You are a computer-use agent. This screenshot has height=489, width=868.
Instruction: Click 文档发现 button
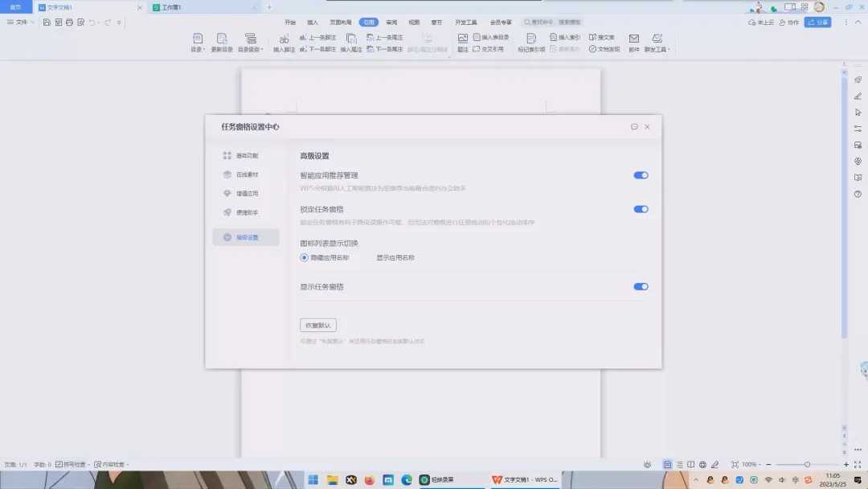[604, 49]
